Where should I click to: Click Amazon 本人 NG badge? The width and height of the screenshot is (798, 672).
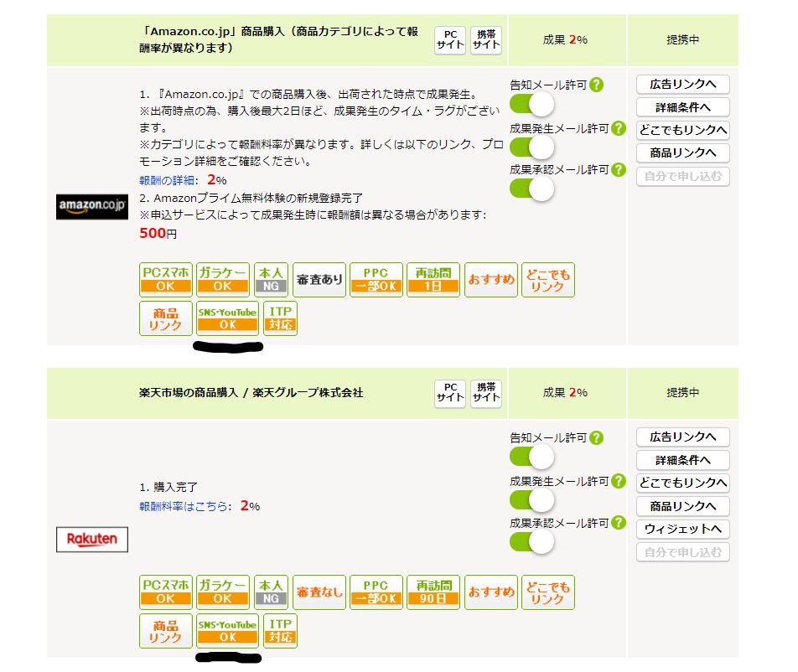pyautogui.click(x=271, y=279)
